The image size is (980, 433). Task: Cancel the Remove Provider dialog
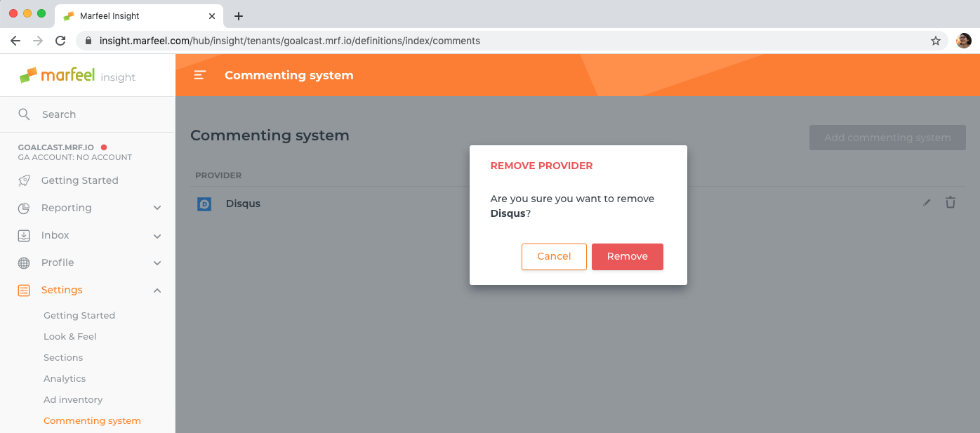(x=554, y=257)
